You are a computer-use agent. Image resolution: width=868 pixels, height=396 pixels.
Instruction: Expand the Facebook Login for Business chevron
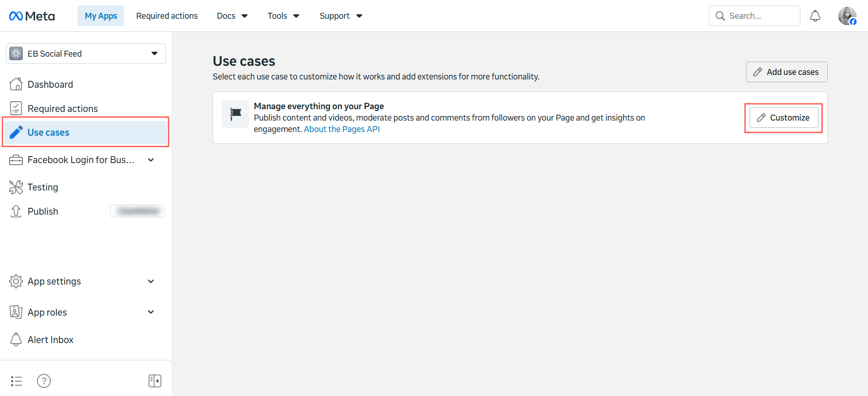point(151,160)
